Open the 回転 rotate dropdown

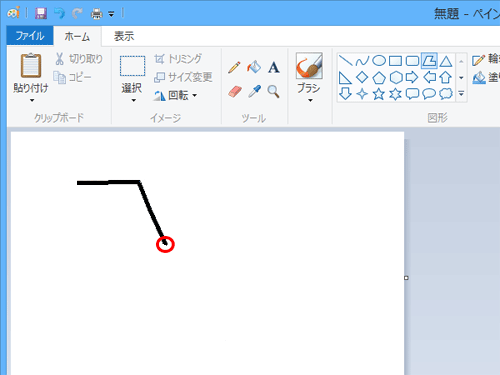coord(176,95)
